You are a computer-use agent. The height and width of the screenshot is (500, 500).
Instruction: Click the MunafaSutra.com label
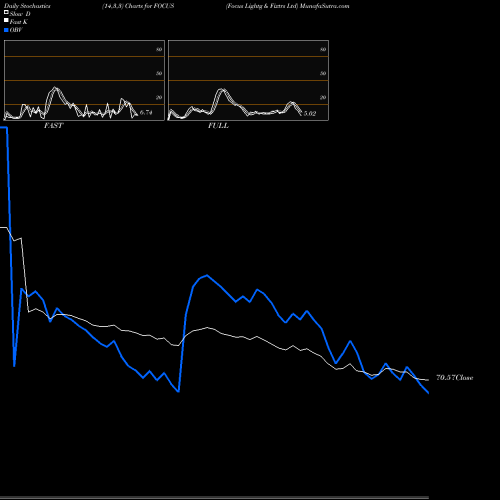[324, 6]
